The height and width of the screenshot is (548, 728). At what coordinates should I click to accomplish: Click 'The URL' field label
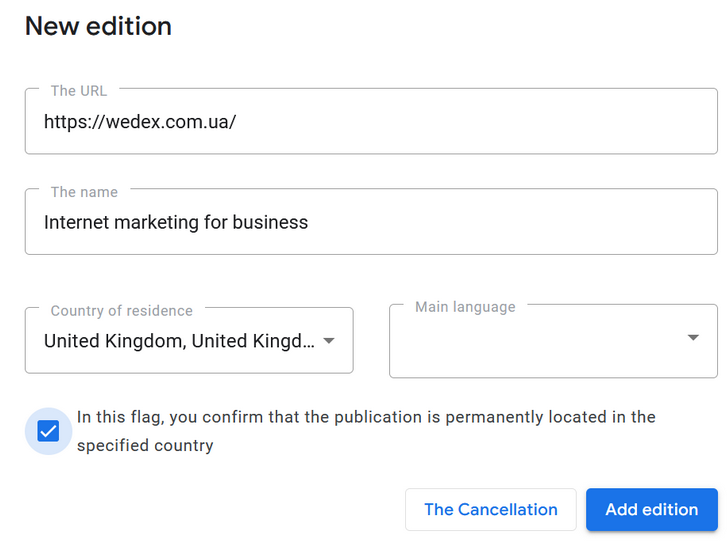tap(79, 91)
